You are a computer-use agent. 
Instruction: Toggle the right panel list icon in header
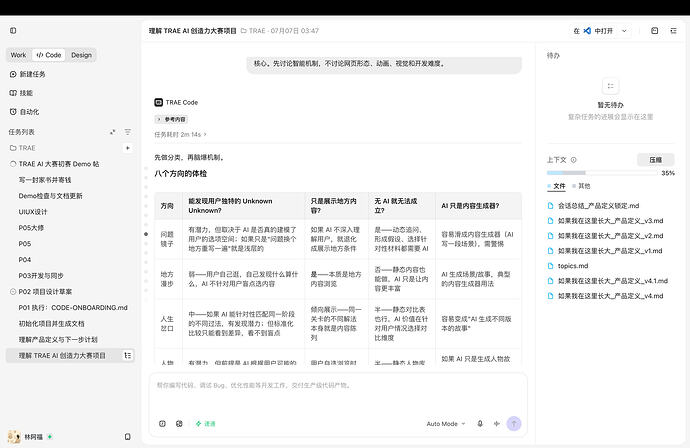tap(673, 31)
